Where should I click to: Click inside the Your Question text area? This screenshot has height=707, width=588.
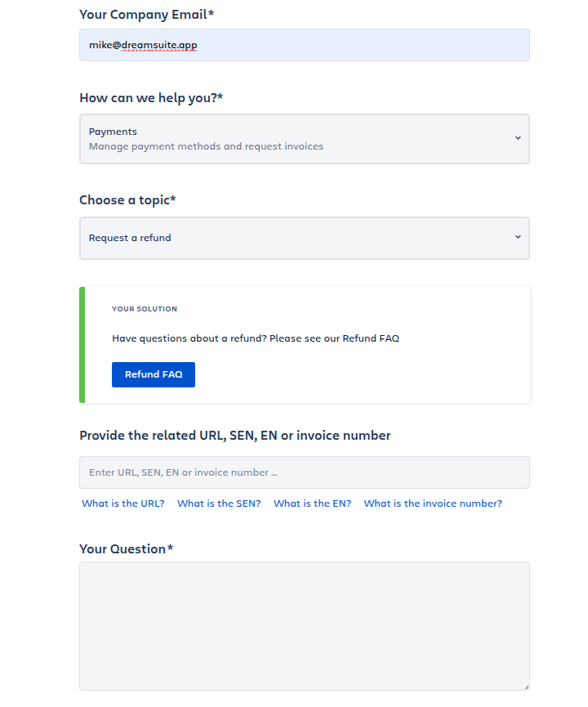click(304, 625)
